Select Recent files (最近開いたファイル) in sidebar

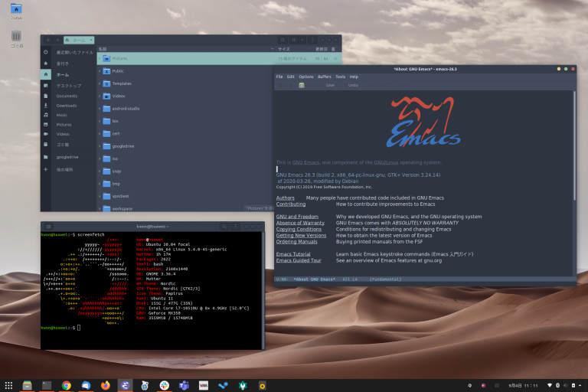tap(68, 53)
